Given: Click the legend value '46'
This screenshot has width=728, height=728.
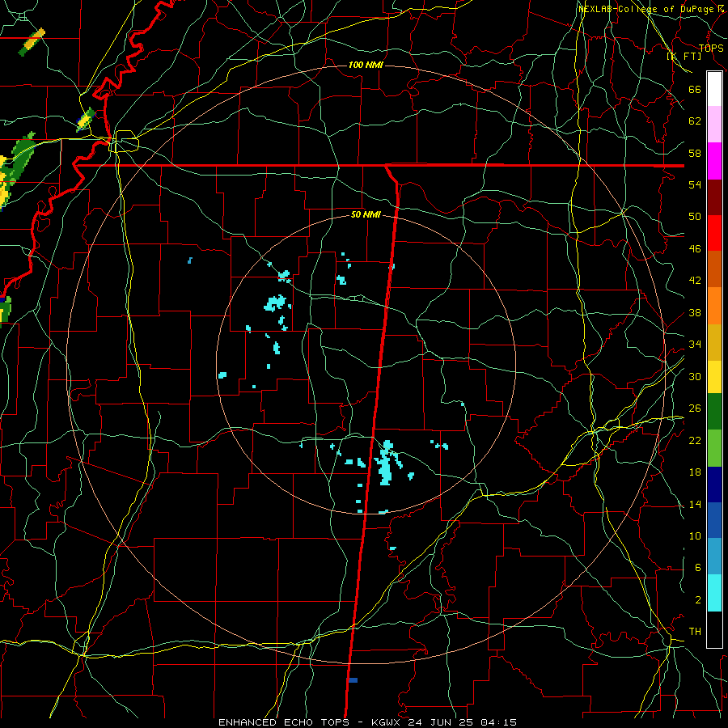Looking at the screenshot, I should pyautogui.click(x=695, y=249).
